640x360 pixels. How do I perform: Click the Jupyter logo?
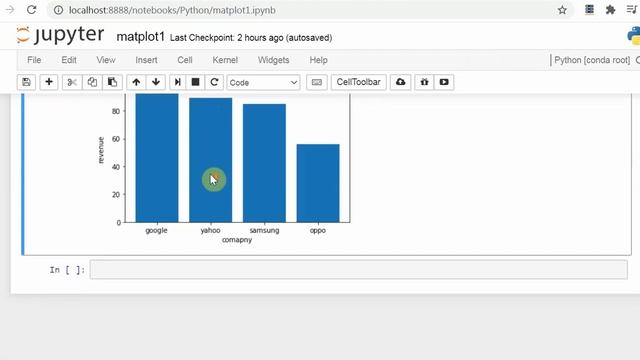[x=60, y=35]
